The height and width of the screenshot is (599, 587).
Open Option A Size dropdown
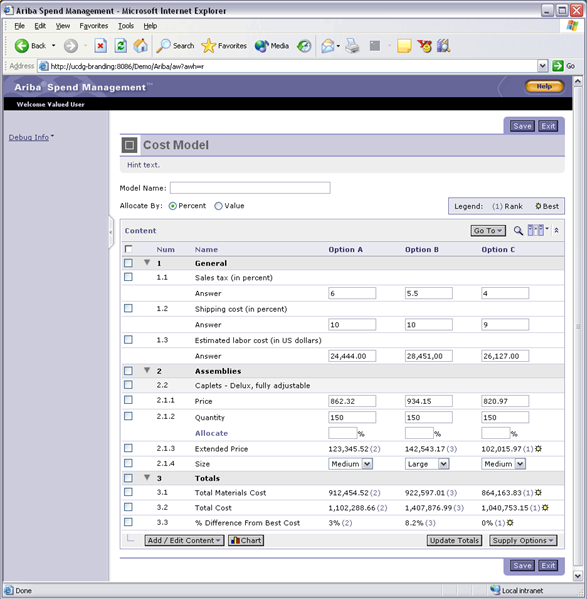(x=350, y=464)
